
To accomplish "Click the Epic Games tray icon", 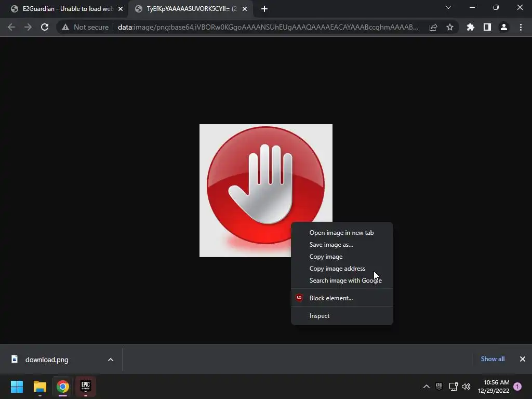I will click(x=439, y=387).
